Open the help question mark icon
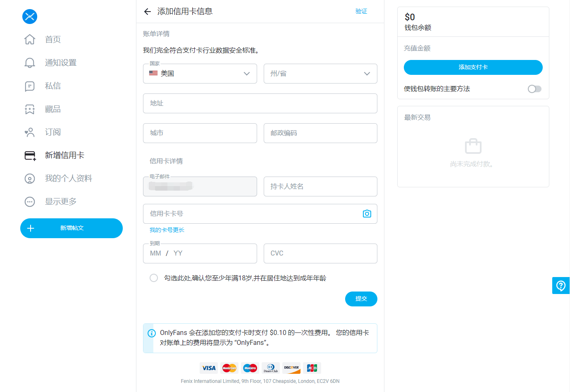This screenshot has height=392, width=570. click(x=560, y=285)
